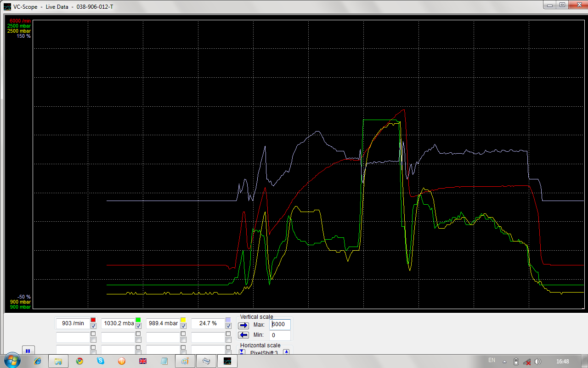Open Skype from the taskbar
Image resolution: width=588 pixels, height=368 pixels.
pyautogui.click(x=101, y=361)
